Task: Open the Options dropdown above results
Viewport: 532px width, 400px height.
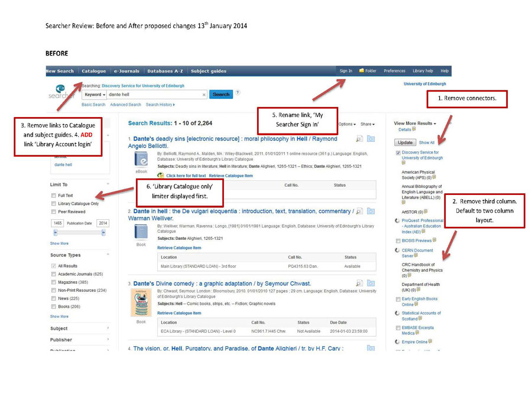Action: pyautogui.click(x=347, y=124)
